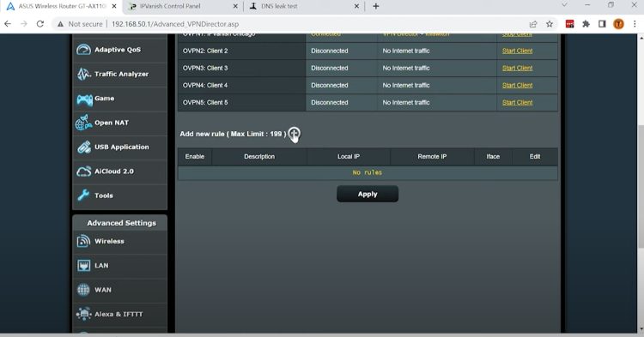Switch to ASUS Wireless Router tab

click(62, 6)
